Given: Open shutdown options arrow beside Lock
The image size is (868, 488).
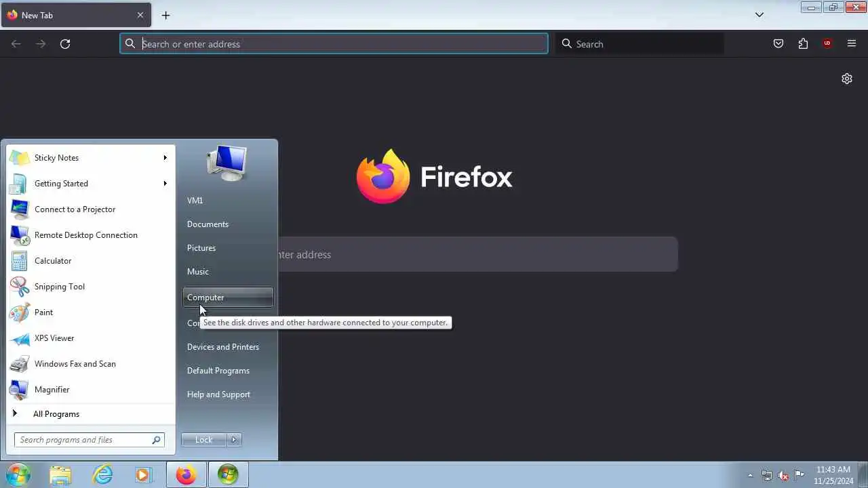Looking at the screenshot, I should point(234,440).
